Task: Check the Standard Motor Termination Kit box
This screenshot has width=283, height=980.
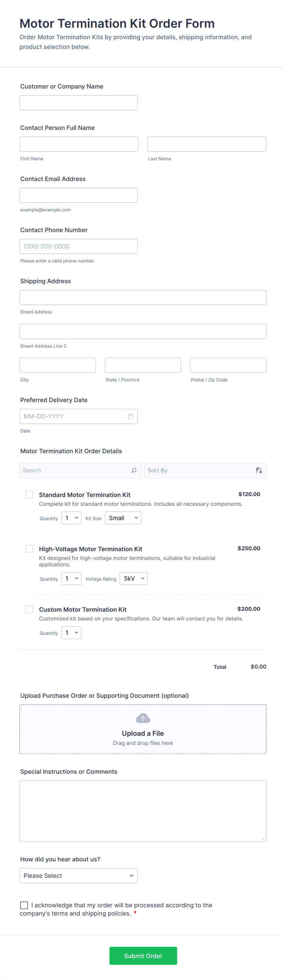Action: pos(29,494)
